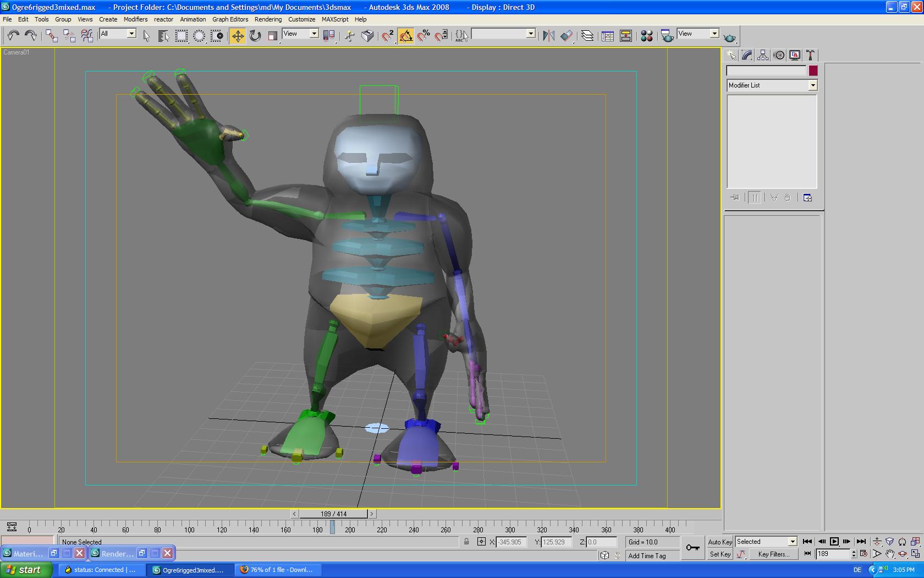Open the Rendering menu
924x578 pixels.
click(268, 19)
